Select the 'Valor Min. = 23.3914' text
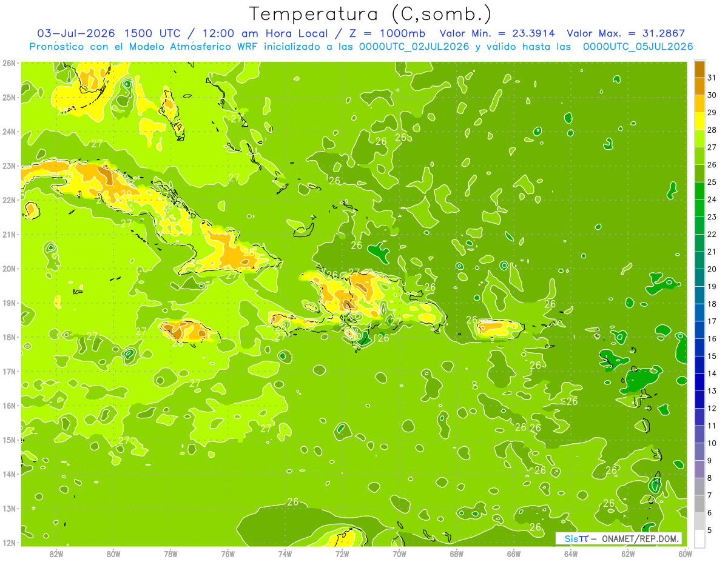This screenshot has height=562, width=728. point(497,33)
